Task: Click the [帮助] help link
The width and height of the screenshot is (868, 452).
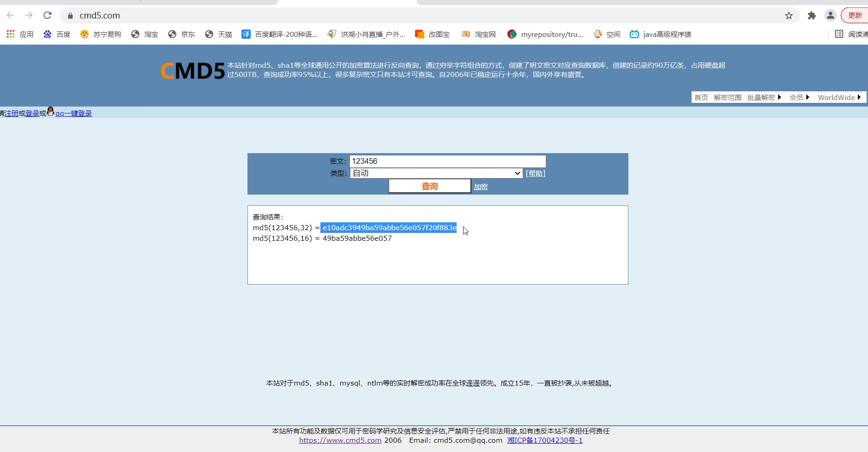Action: (536, 173)
